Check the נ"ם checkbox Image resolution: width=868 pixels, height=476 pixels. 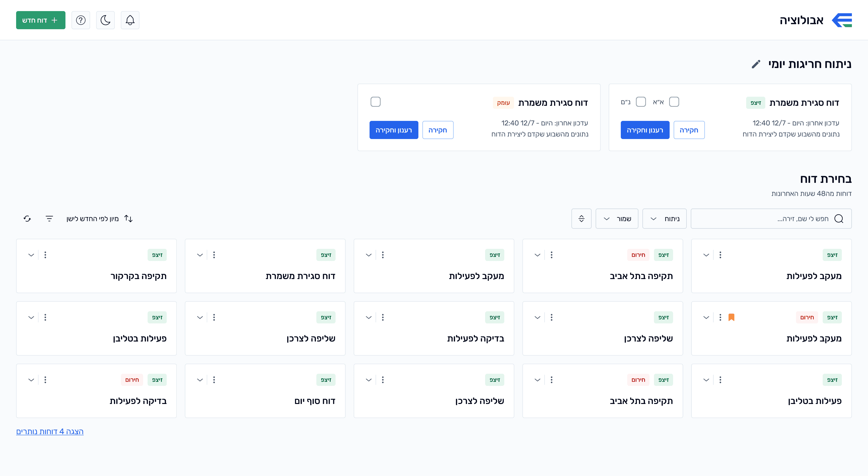(641, 102)
